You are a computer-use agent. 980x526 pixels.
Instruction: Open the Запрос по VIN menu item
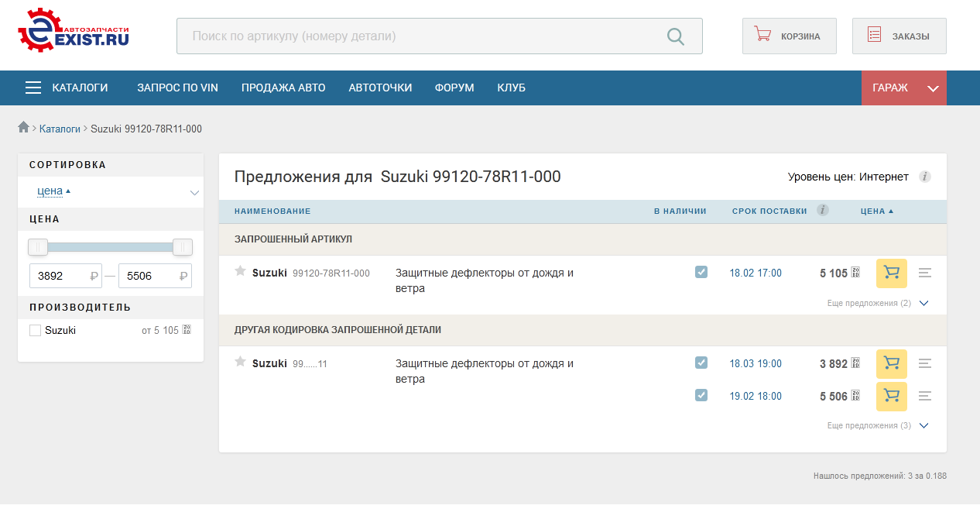177,88
